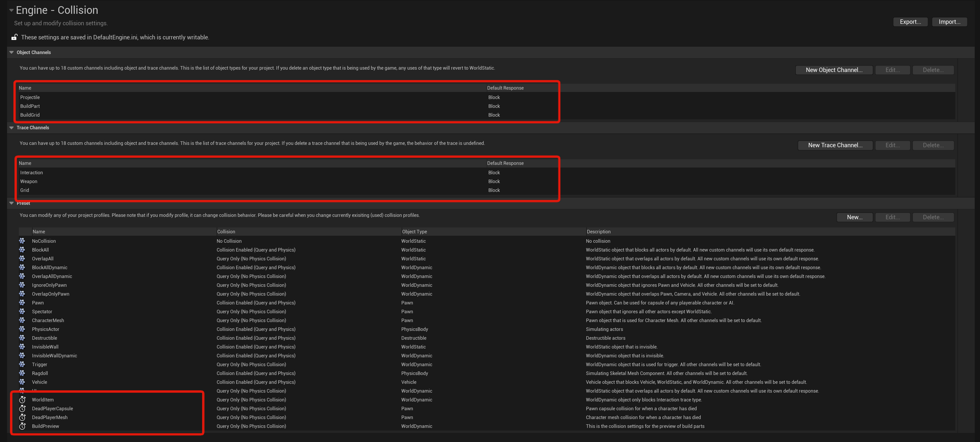This screenshot has width=980, height=442.
Task: Click New Trace Channel button
Action: [835, 145]
